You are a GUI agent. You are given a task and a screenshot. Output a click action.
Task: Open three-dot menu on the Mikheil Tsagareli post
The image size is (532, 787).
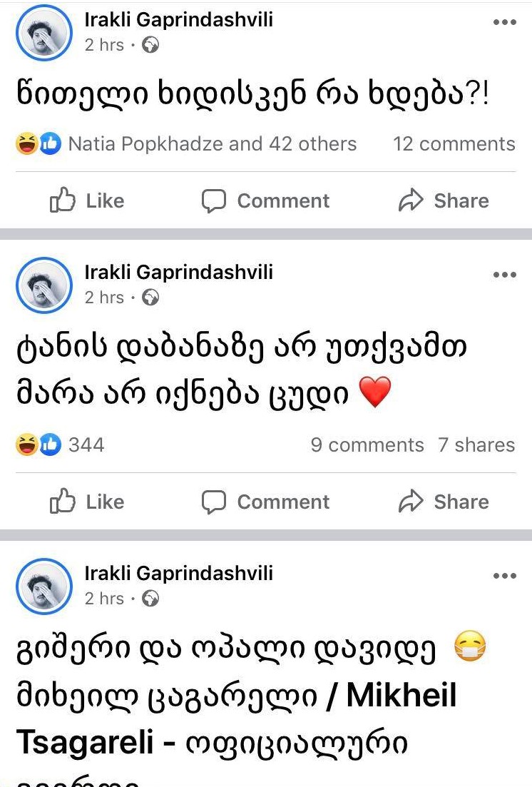(x=504, y=576)
